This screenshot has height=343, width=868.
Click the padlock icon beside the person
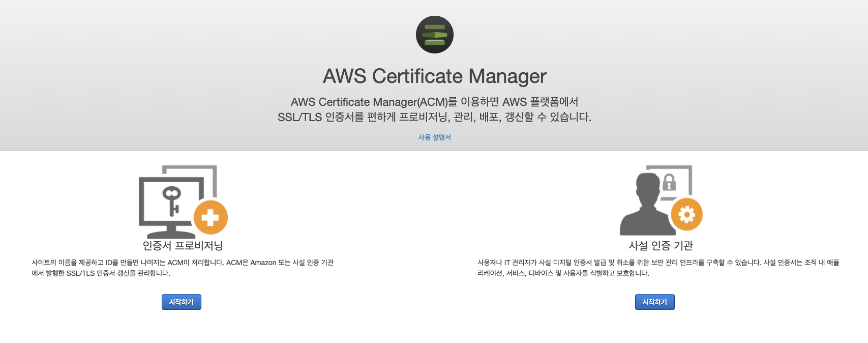tap(669, 182)
